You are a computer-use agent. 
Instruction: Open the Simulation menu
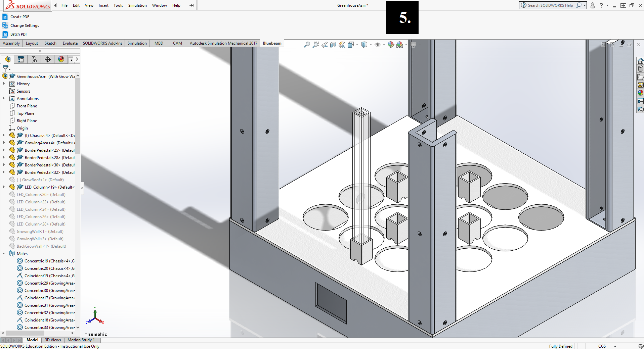point(137,5)
